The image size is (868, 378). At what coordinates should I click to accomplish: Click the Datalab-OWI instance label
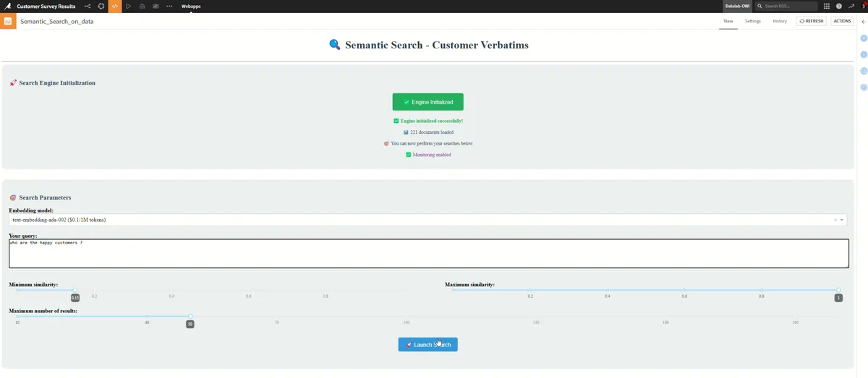738,6
